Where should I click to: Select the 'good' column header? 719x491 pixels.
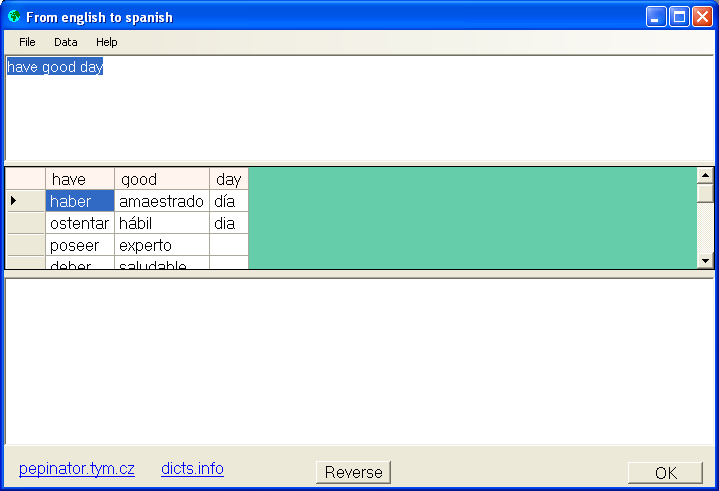point(162,179)
